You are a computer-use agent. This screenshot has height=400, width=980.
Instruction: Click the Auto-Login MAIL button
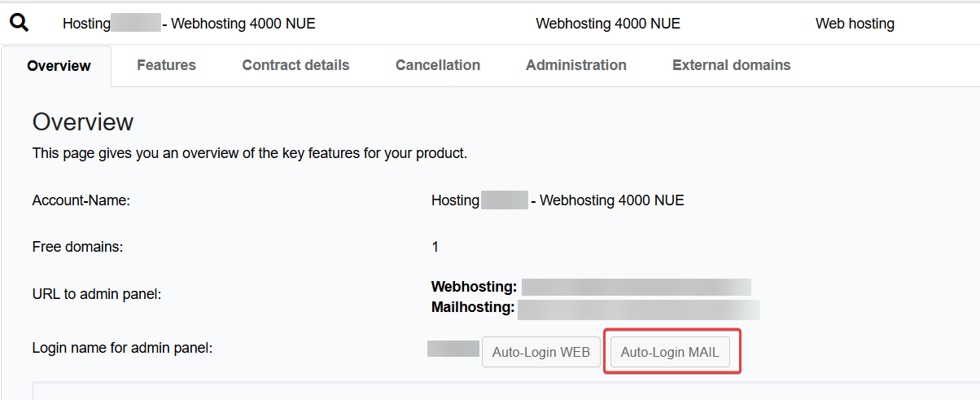coord(670,352)
